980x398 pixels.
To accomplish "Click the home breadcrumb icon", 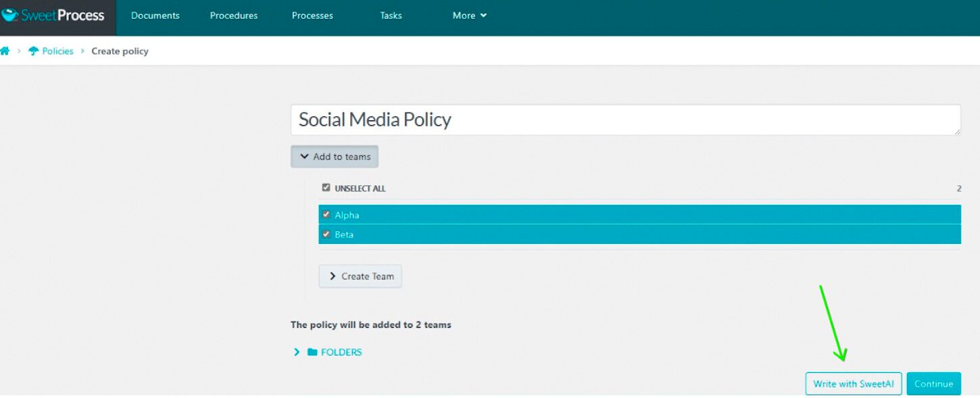I will coord(6,50).
